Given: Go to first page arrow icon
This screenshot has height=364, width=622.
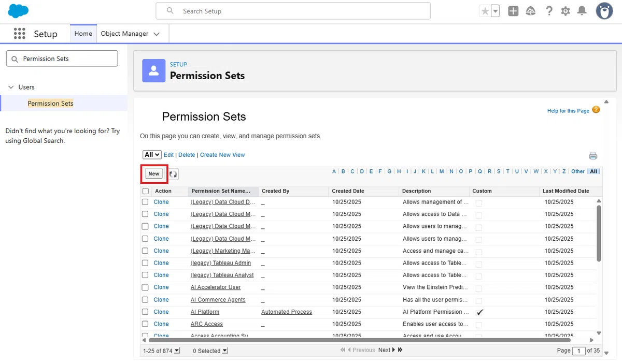Looking at the screenshot, I should pos(343,350).
